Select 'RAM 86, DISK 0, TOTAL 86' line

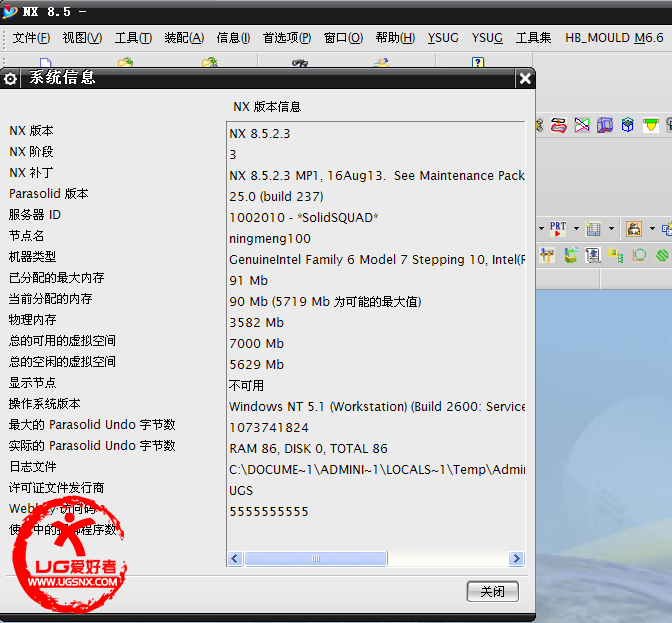pyautogui.click(x=309, y=449)
